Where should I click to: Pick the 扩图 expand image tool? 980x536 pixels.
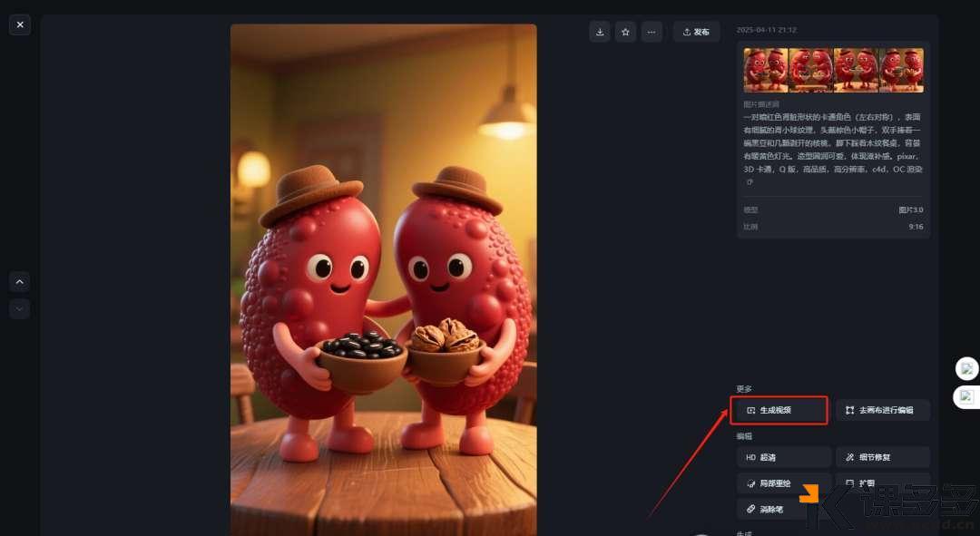pos(883,483)
